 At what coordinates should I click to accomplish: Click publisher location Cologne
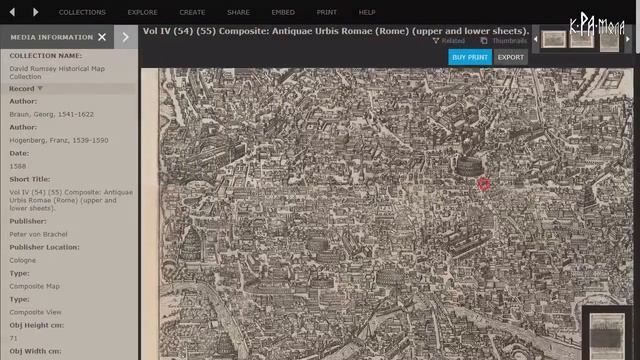pos(22,260)
